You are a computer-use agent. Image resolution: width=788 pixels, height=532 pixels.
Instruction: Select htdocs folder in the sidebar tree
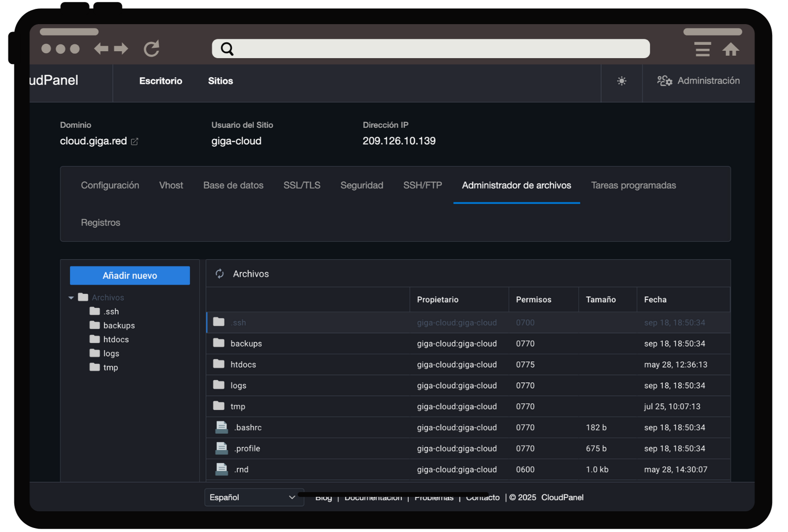click(x=116, y=339)
